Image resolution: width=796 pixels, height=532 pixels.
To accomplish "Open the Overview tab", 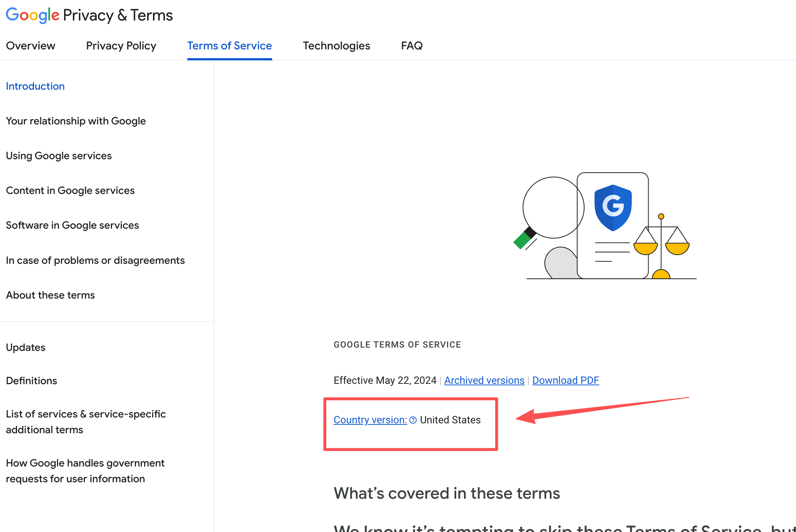I will (31, 46).
